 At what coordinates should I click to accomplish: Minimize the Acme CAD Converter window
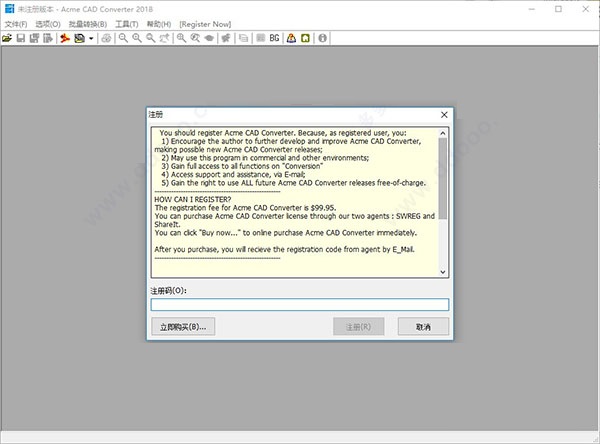[x=532, y=9]
